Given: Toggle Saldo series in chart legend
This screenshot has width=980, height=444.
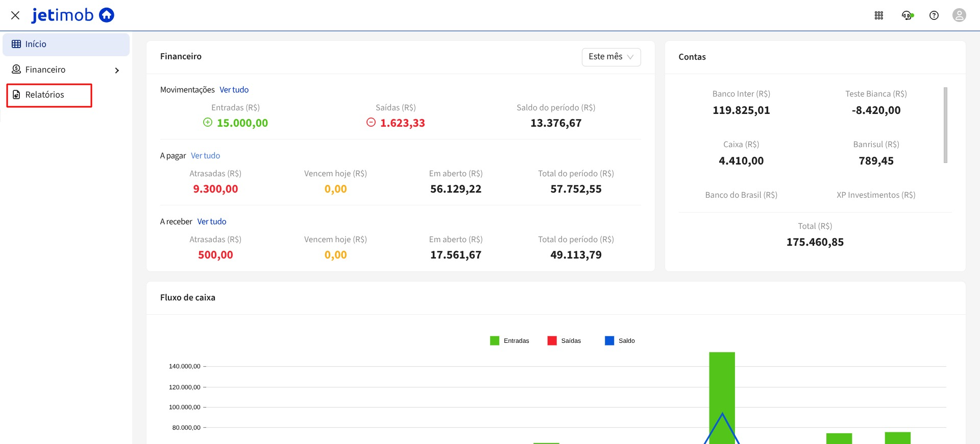Looking at the screenshot, I should (x=620, y=341).
